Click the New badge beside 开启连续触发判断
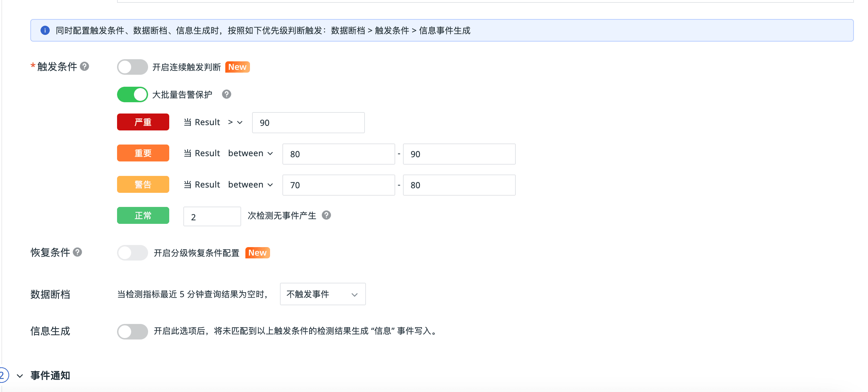This screenshot has height=392, width=868. click(237, 67)
